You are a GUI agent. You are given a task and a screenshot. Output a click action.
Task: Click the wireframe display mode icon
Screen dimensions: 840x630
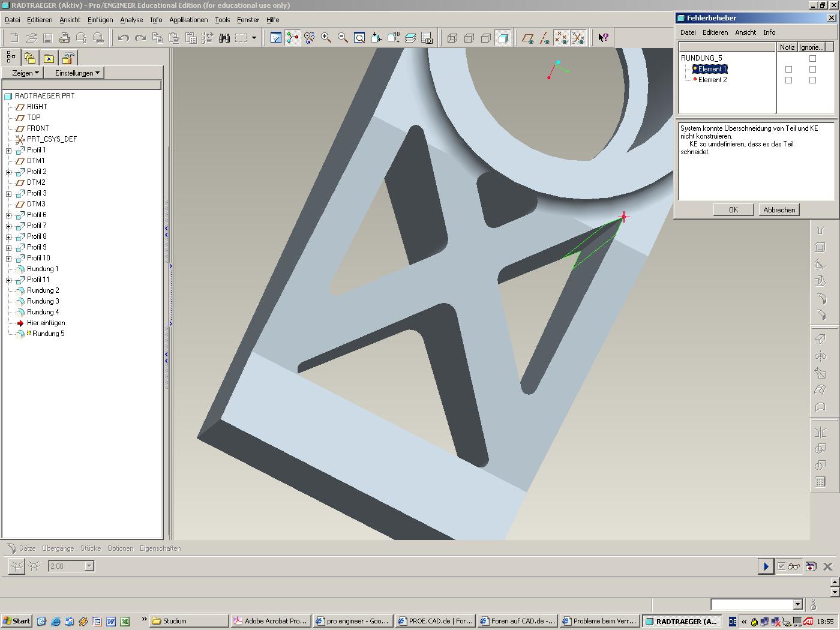click(x=452, y=38)
